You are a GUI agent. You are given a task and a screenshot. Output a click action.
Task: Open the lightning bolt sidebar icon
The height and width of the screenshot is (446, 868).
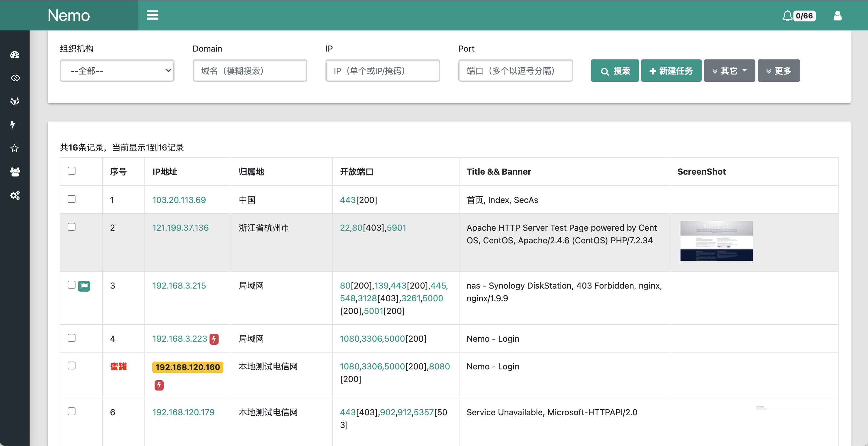tap(13, 125)
